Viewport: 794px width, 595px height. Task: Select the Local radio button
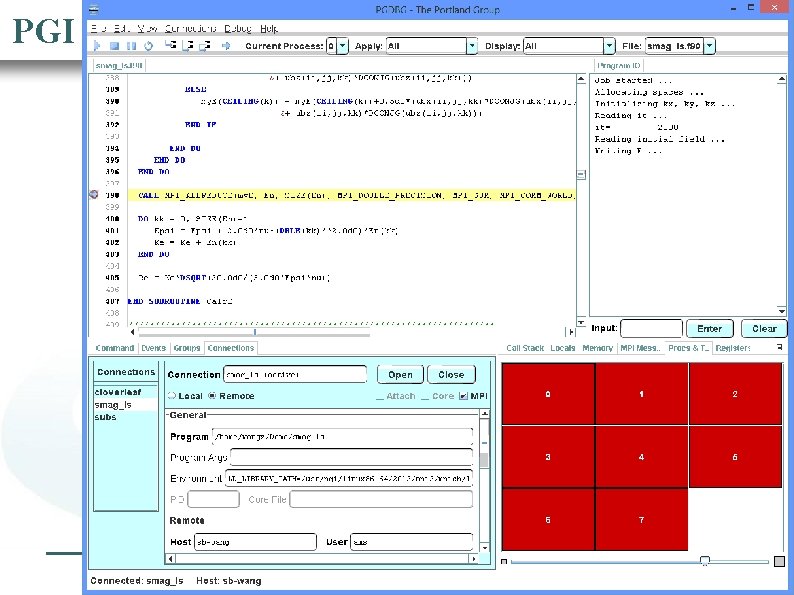click(171, 396)
